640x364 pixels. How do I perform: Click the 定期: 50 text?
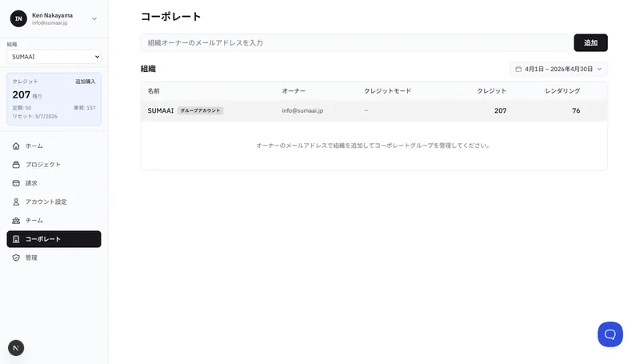click(x=22, y=108)
